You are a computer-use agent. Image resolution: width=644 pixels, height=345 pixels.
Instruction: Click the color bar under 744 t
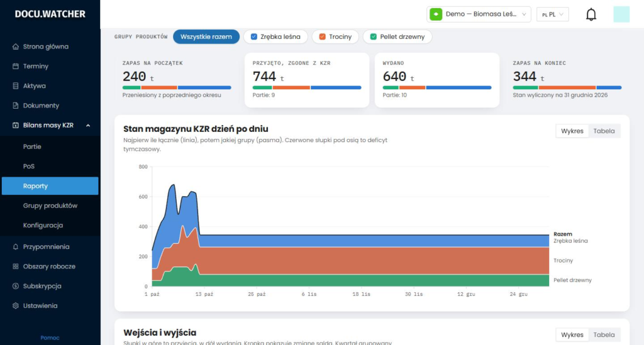pyautogui.click(x=307, y=87)
